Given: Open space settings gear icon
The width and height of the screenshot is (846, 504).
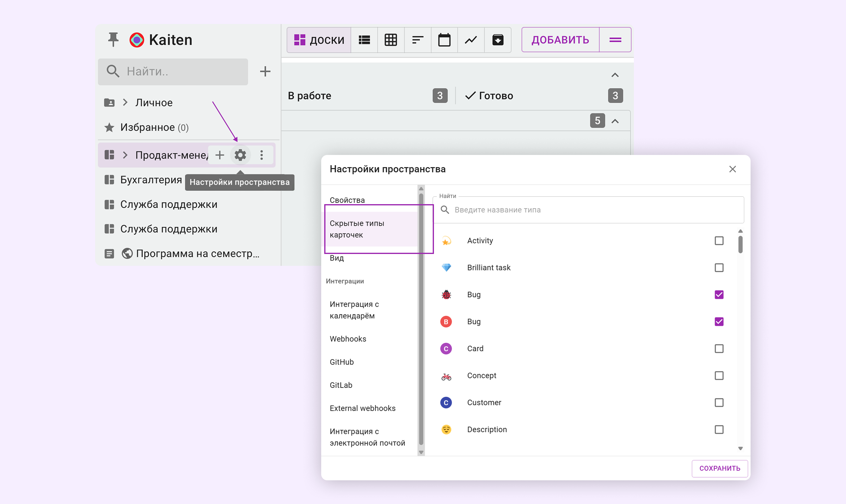Looking at the screenshot, I should click(240, 155).
